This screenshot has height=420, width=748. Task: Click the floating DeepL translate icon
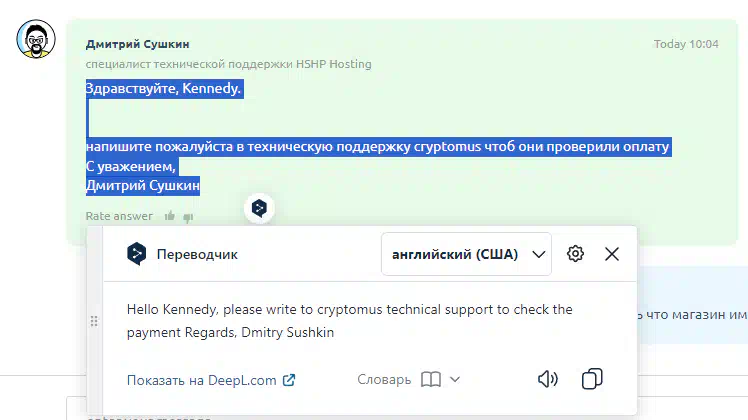pos(259,208)
